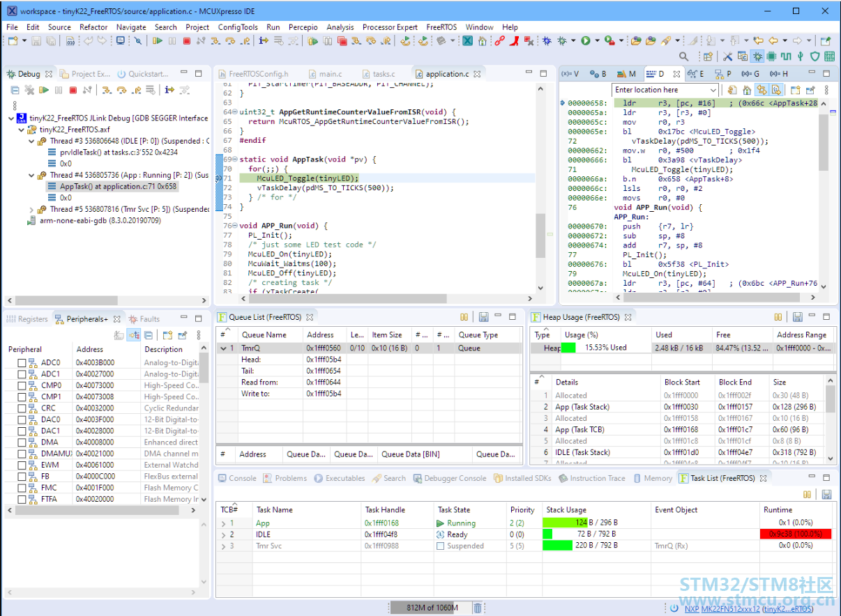Expand App task row in Task List
The image size is (841, 616).
pos(224,523)
